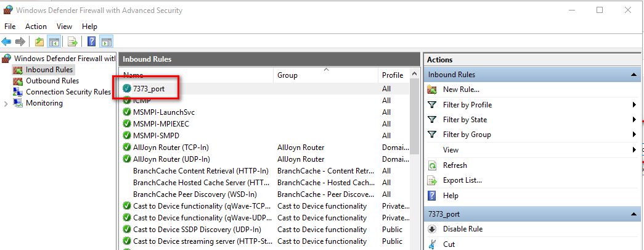Viewport: 644px width, 250px height.
Task: Click Export List... action
Action: (462, 180)
